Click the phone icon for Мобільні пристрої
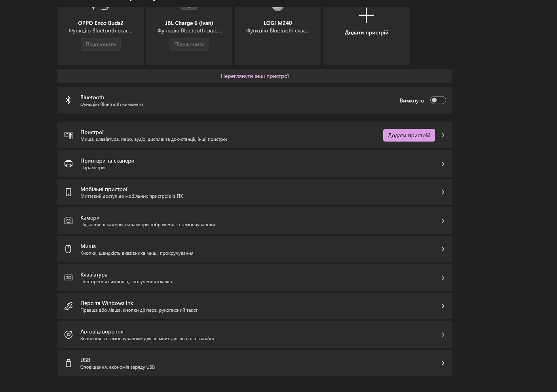The width and height of the screenshot is (557, 392). click(x=68, y=192)
